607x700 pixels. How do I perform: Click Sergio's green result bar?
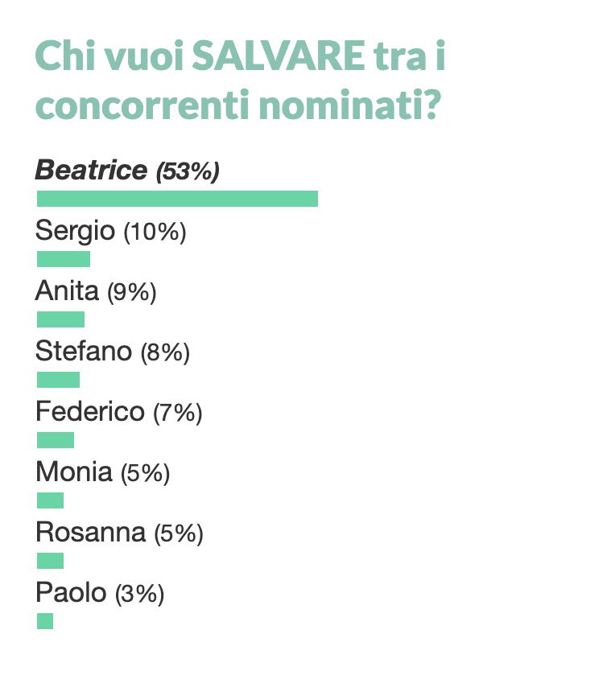[x=64, y=259]
